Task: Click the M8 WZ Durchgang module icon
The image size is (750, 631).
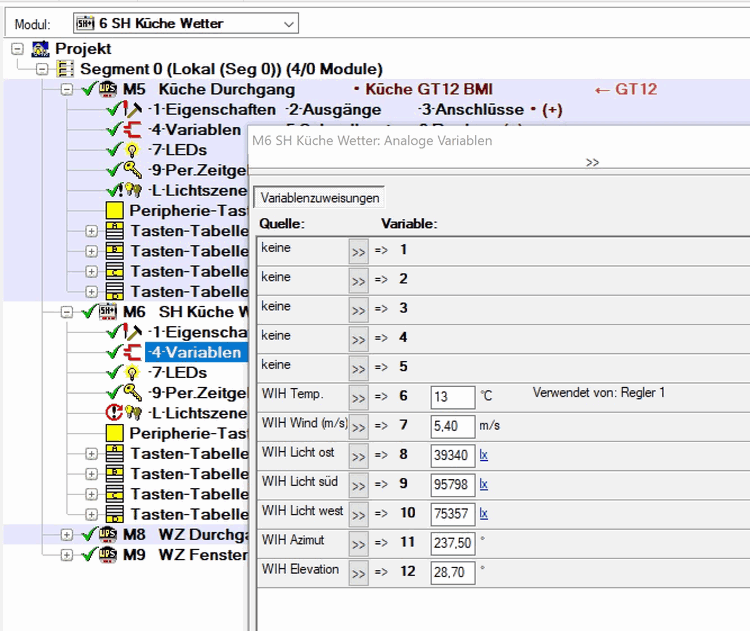Action: [108, 534]
